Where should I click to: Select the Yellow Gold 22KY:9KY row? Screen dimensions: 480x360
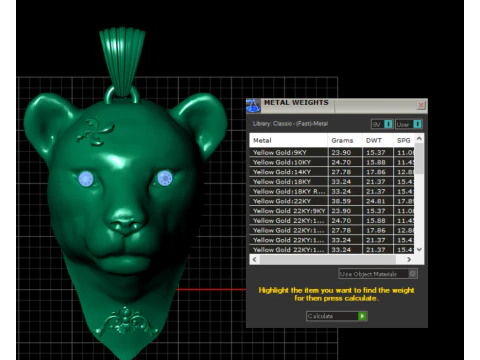click(332, 211)
